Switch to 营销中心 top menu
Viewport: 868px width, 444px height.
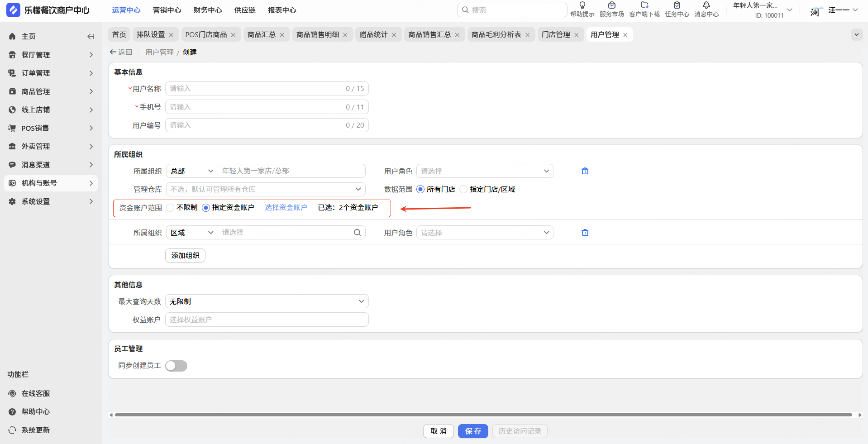tap(167, 10)
